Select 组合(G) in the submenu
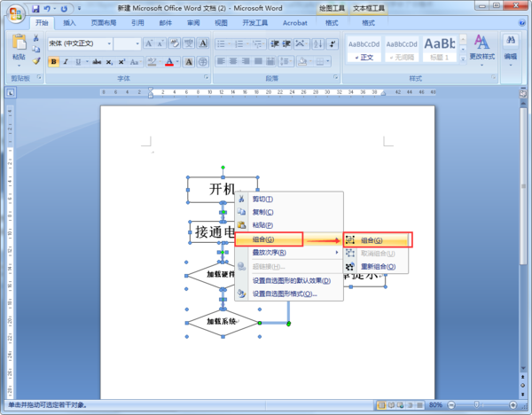This screenshot has width=532, height=415. click(378, 240)
